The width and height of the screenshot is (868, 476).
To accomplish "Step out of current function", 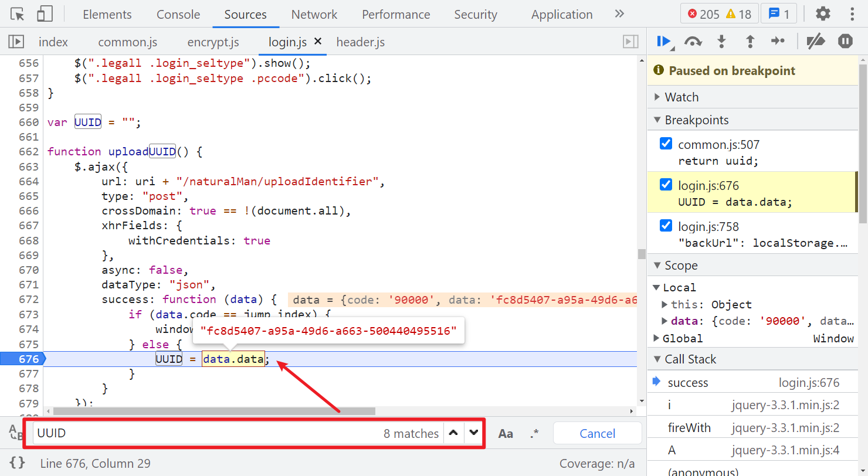I will (750, 41).
